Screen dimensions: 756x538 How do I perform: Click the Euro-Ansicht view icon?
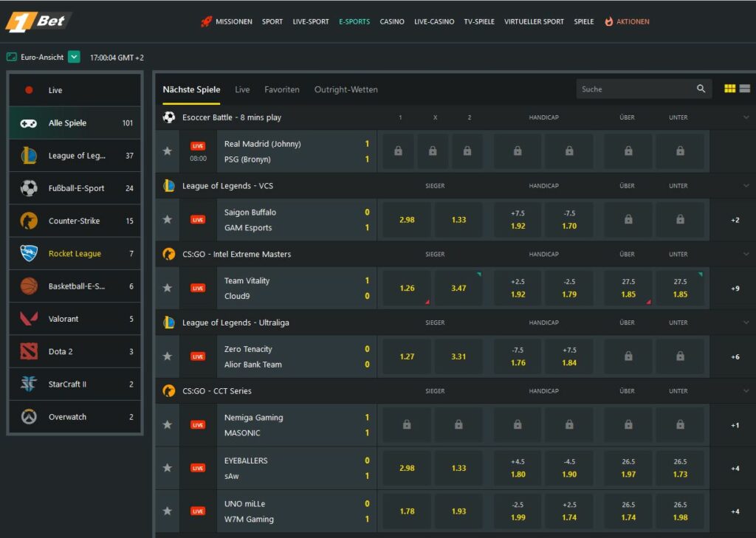point(12,57)
